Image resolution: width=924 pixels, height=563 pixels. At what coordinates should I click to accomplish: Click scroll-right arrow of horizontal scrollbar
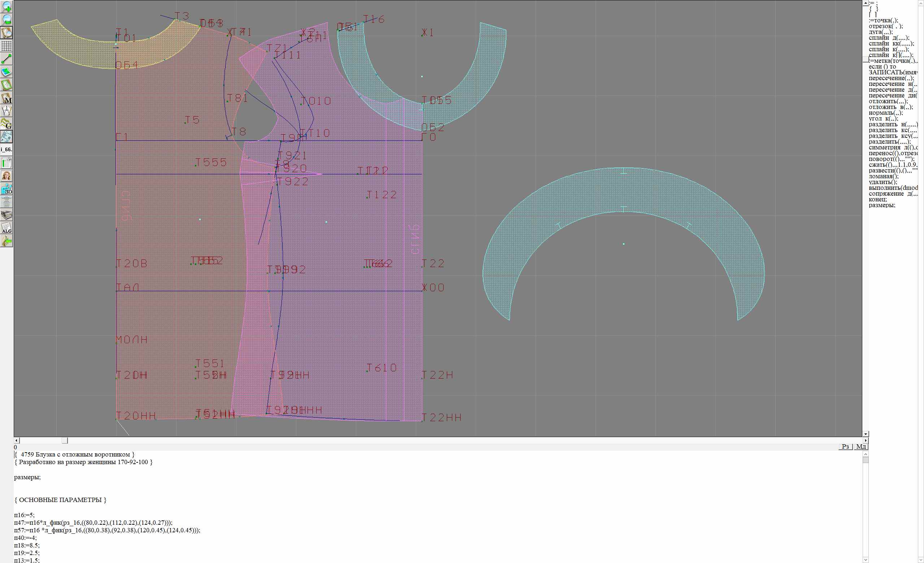[866, 440]
